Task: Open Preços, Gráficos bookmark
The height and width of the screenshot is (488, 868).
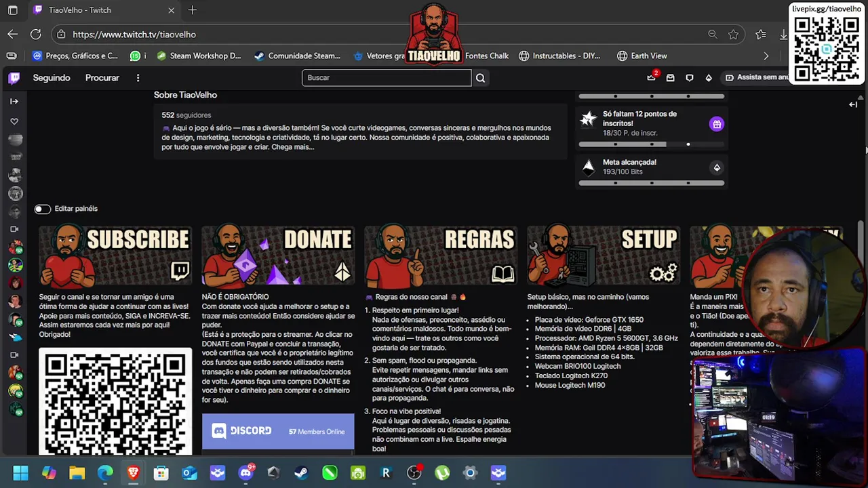Action: (75, 56)
